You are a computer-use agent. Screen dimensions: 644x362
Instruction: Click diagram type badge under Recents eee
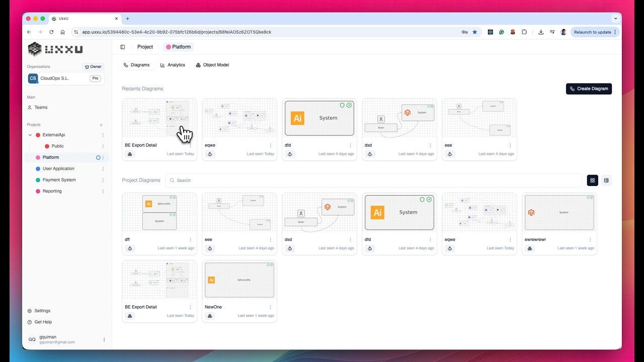point(450,154)
